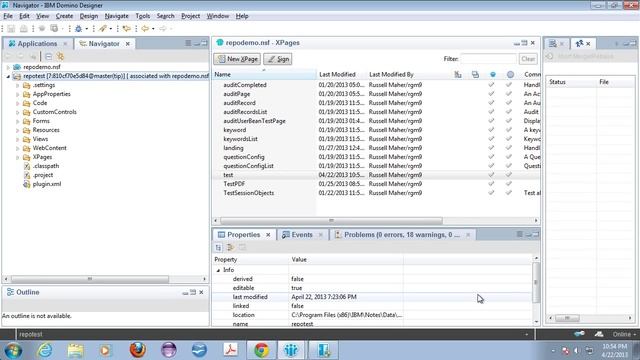This screenshot has height=360, width=640.
Task: Click the Navigator horizontal scrollbar
Action: coord(90,279)
